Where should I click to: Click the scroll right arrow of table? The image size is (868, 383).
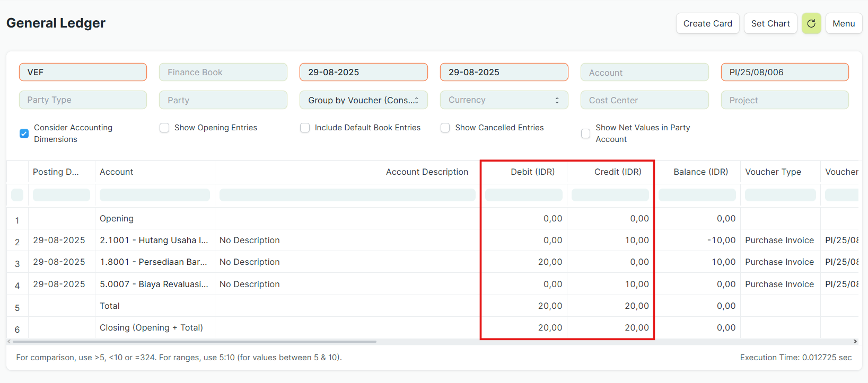[x=855, y=342]
